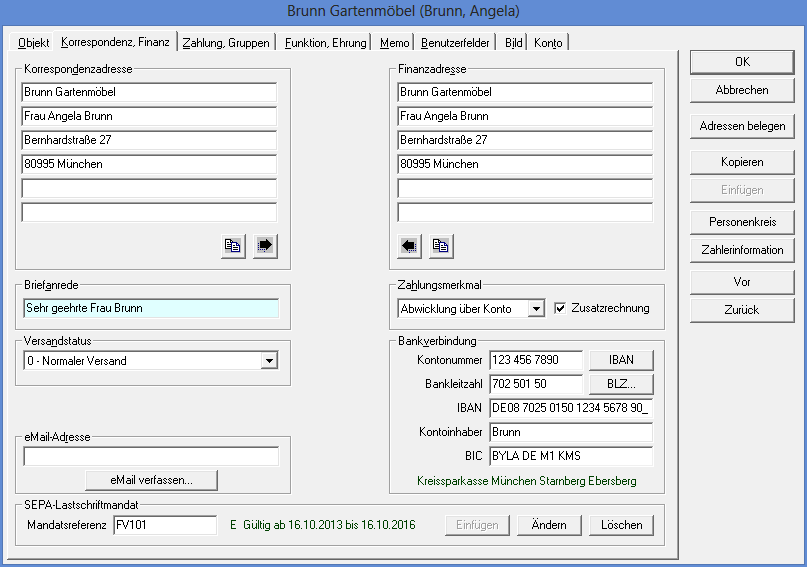Open the Zahlung, Gruppen tab
807x567 pixels.
click(x=226, y=43)
